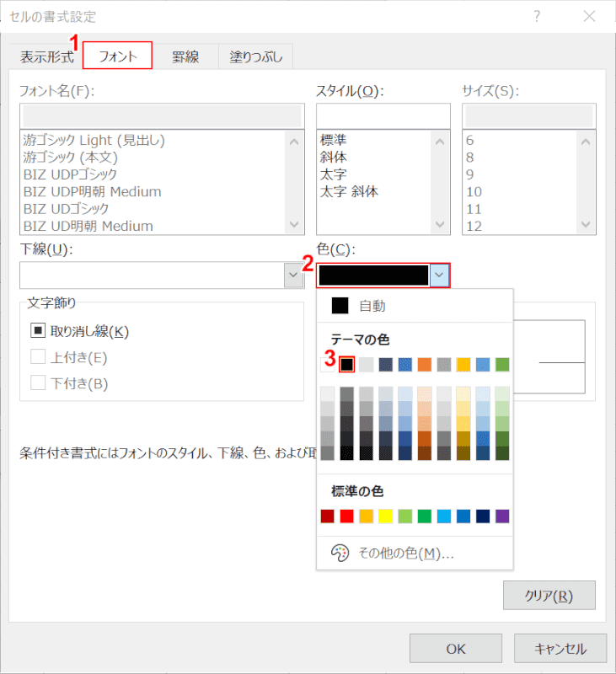The width and height of the screenshot is (616, 674).
Task: Switch to the 罫線 tab
Action: coord(185,56)
